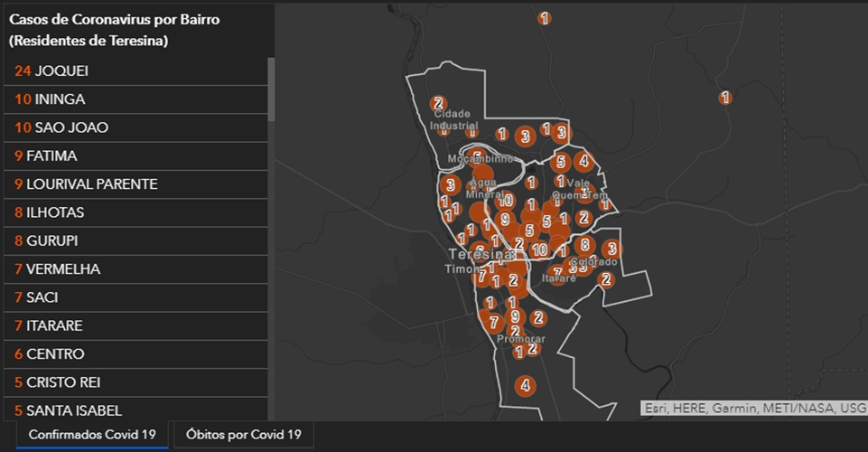Select the LOURIVAL PARENTE row

tap(135, 184)
